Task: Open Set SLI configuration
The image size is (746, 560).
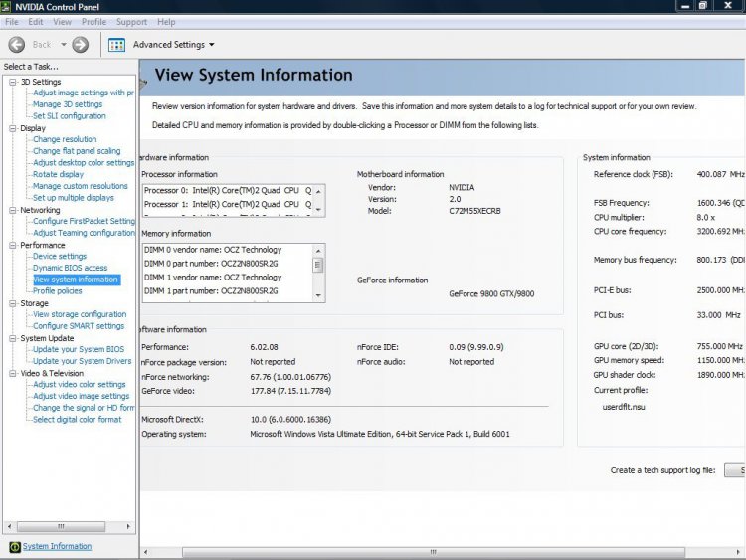Action: point(70,116)
